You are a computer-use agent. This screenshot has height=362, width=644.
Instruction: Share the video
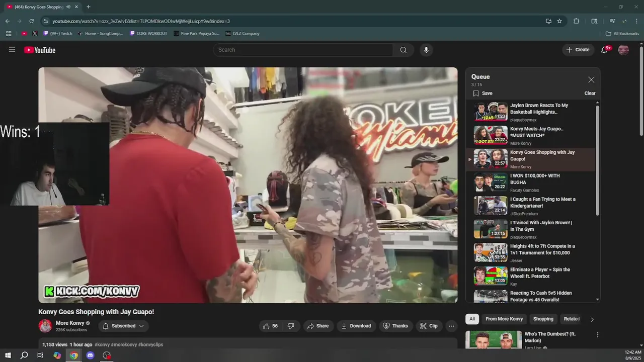click(317, 326)
